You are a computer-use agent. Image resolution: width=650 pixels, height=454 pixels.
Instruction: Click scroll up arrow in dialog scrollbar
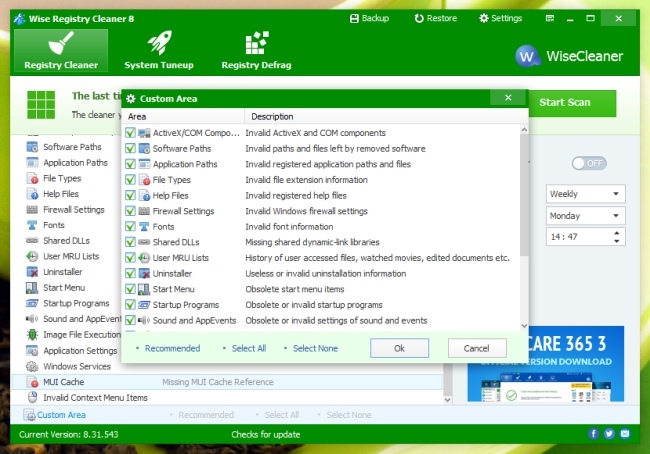524,130
